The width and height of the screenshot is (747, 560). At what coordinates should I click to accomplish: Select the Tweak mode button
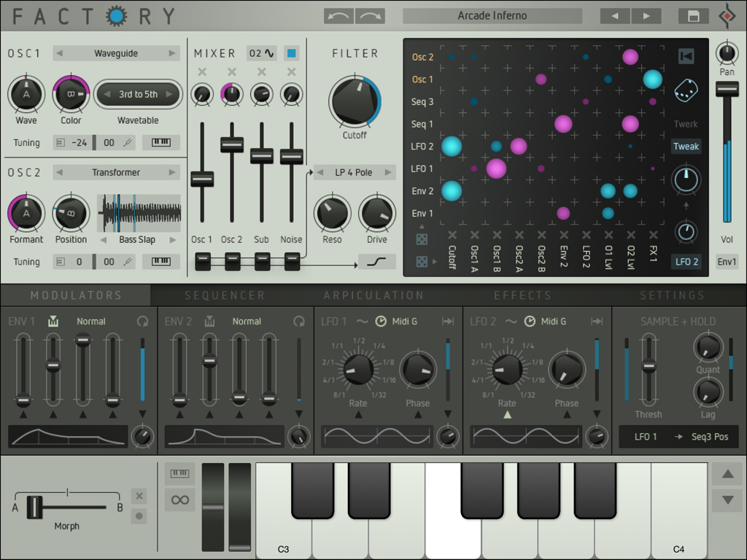686,146
